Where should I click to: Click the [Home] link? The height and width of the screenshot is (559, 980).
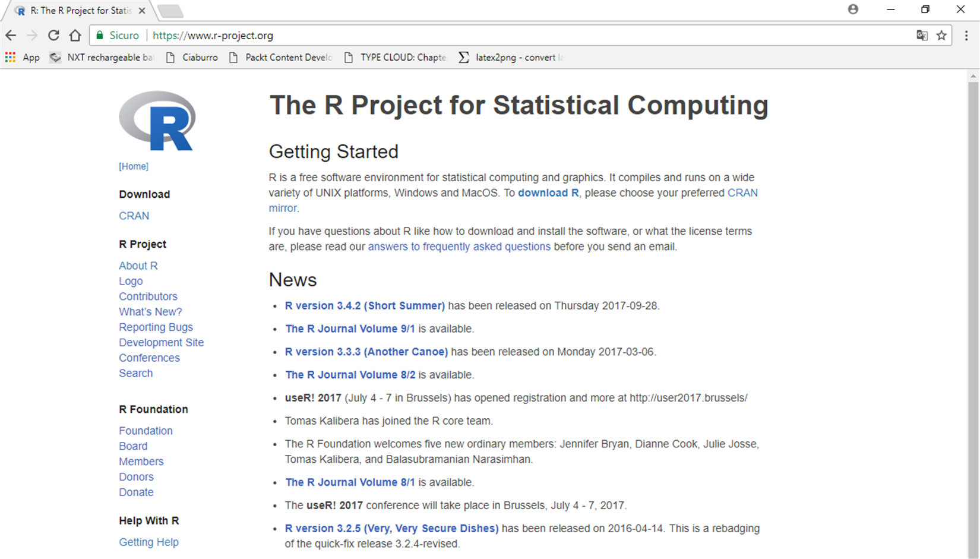click(x=134, y=166)
